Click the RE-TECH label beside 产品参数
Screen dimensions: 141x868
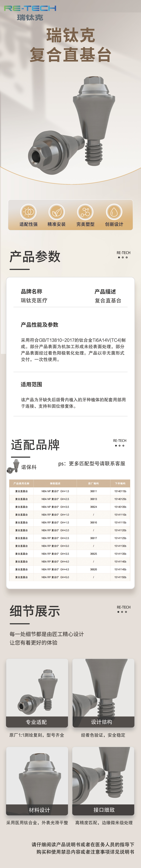(x=123, y=253)
